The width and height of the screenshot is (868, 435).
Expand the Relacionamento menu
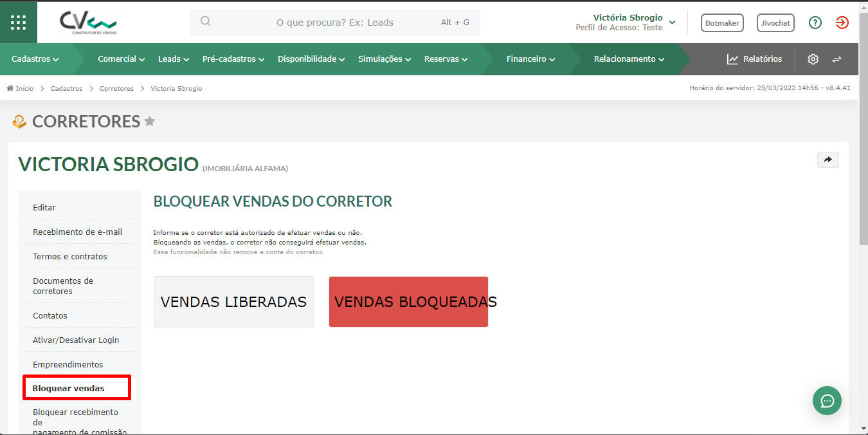point(629,59)
